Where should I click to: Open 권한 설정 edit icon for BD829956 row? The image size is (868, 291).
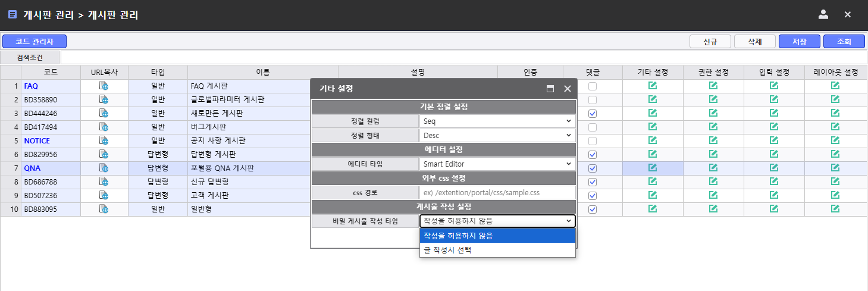tap(713, 154)
